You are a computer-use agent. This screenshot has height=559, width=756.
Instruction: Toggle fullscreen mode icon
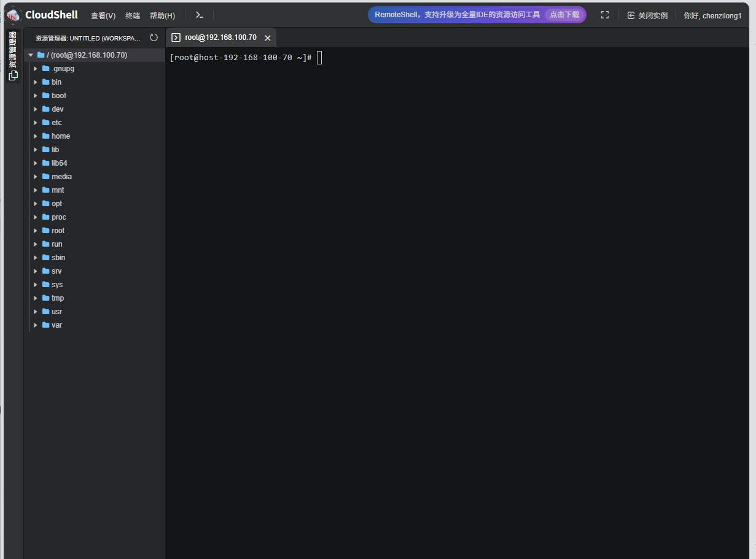pyautogui.click(x=605, y=15)
